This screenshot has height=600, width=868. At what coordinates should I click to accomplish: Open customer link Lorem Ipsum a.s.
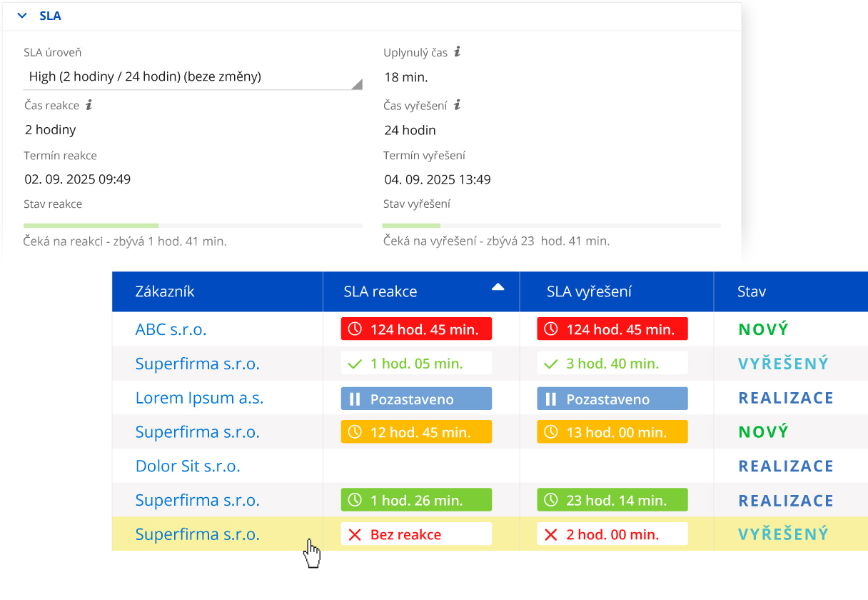(199, 399)
